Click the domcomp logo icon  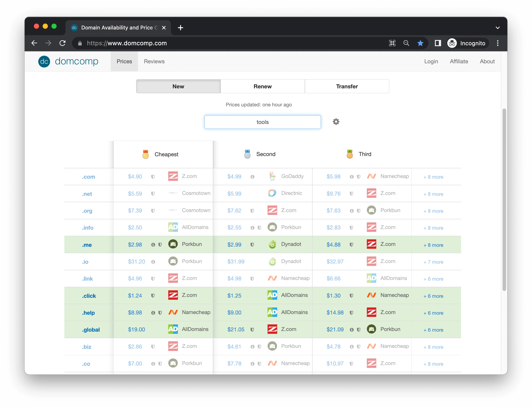click(44, 62)
